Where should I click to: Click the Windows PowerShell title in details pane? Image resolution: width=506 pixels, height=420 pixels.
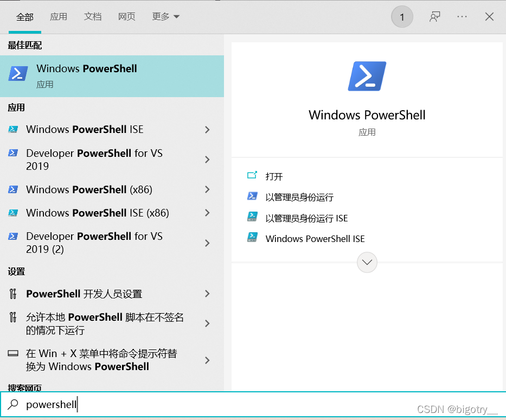(x=367, y=115)
